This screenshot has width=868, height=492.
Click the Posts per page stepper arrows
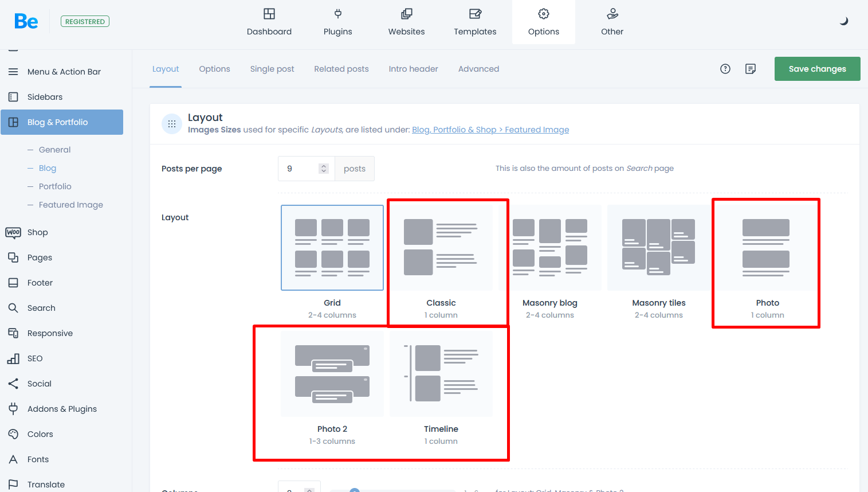pos(324,169)
